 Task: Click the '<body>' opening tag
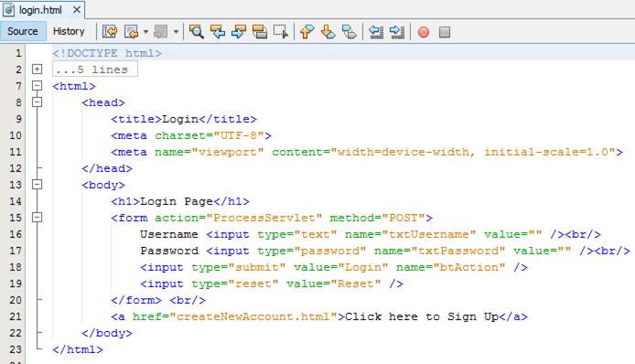pyautogui.click(x=103, y=185)
